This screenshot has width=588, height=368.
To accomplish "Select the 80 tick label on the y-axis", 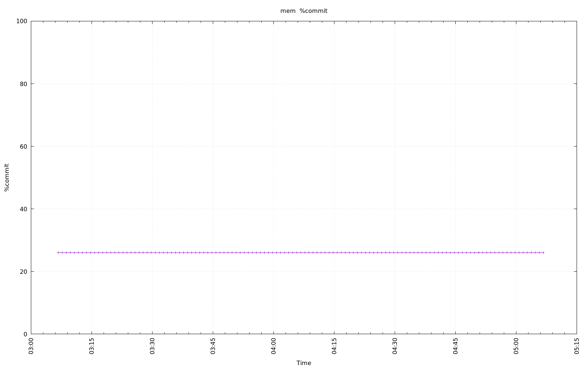I will coord(23,84).
